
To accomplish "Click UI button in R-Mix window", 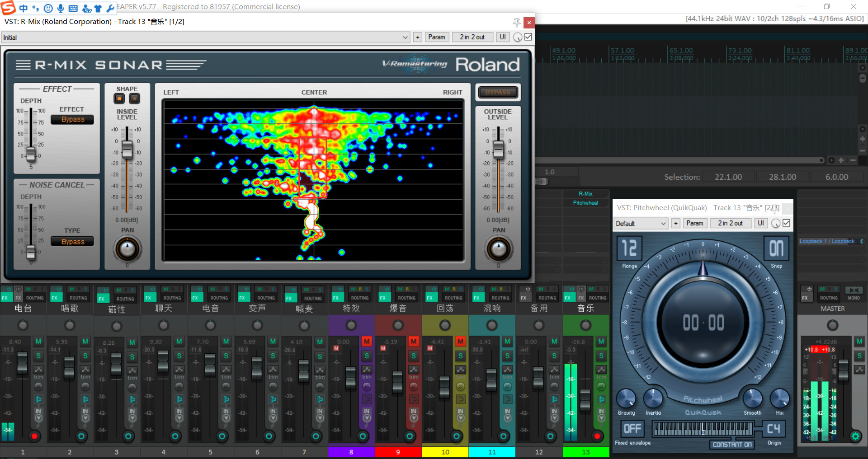I will point(503,37).
